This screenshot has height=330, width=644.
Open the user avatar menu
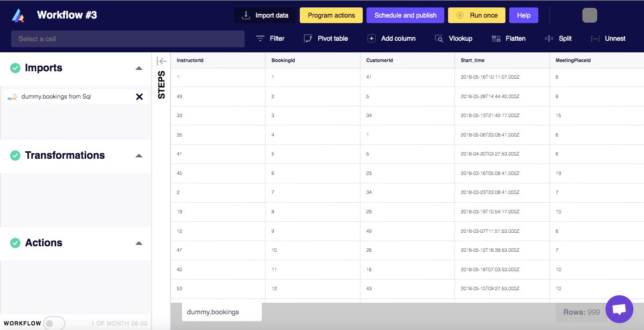pyautogui.click(x=590, y=15)
